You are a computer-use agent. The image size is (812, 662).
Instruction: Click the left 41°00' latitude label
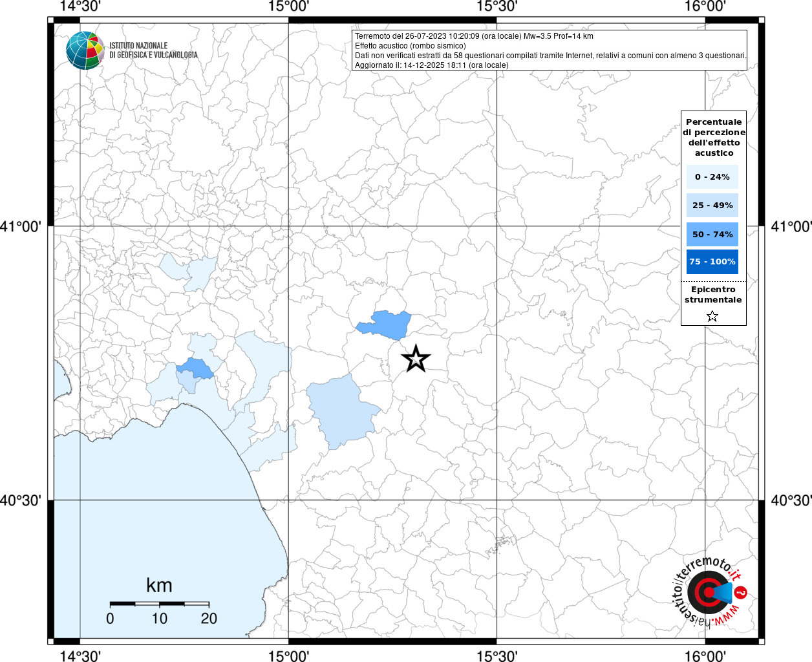point(21,227)
